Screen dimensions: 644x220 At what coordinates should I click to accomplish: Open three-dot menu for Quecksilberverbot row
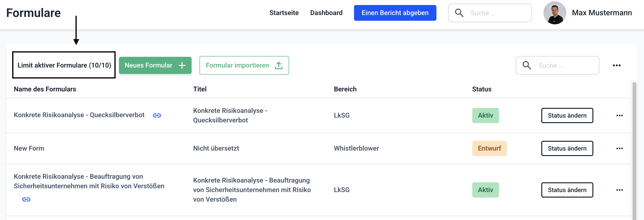(x=619, y=115)
